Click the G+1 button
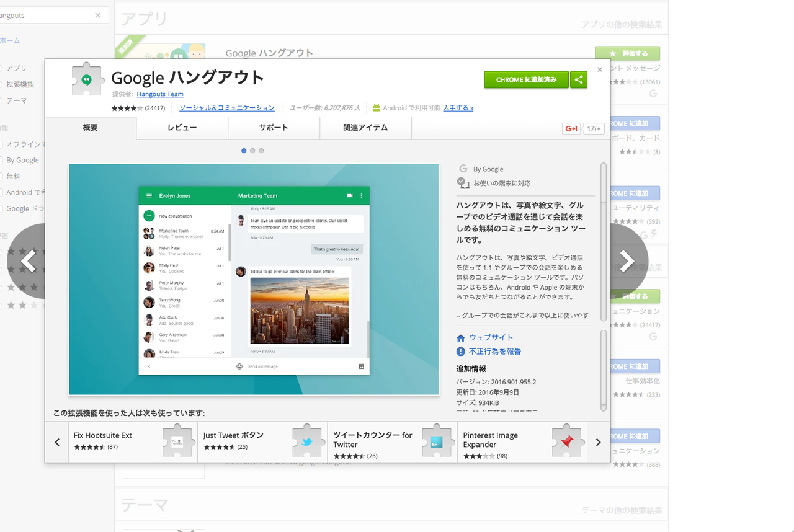This screenshot has height=532, width=794. pyautogui.click(x=571, y=128)
